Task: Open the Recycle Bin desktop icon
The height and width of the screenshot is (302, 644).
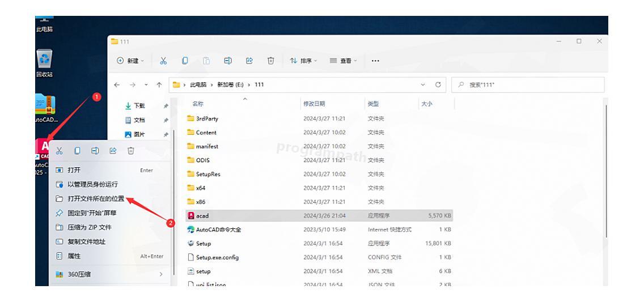Action: [44, 63]
